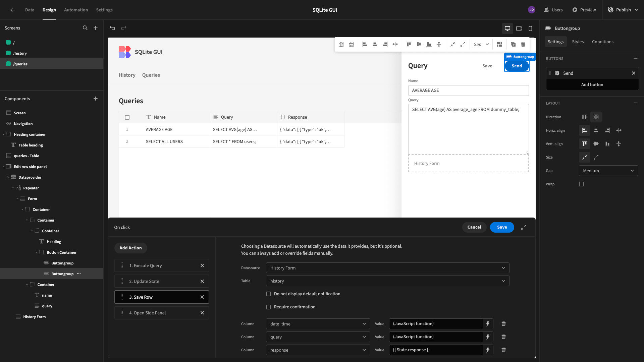The image size is (644, 362).
Task: Click the blue Save button in drawer
Action: 502,227
